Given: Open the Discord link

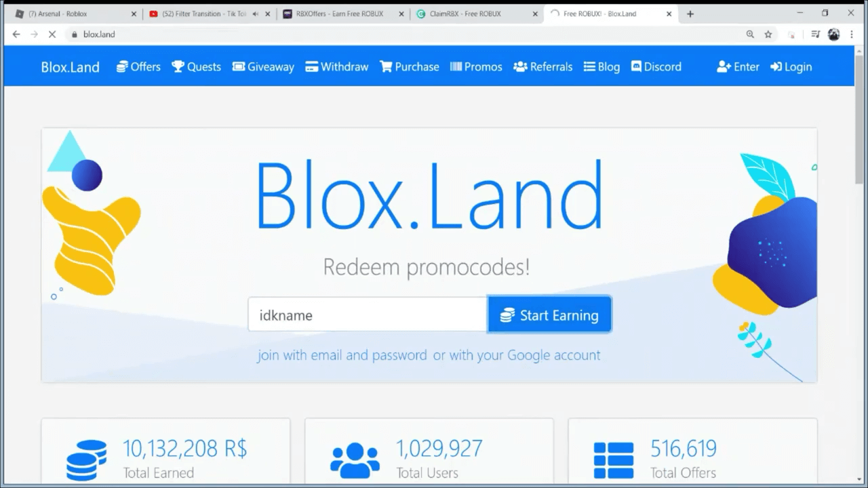Looking at the screenshot, I should (x=656, y=66).
